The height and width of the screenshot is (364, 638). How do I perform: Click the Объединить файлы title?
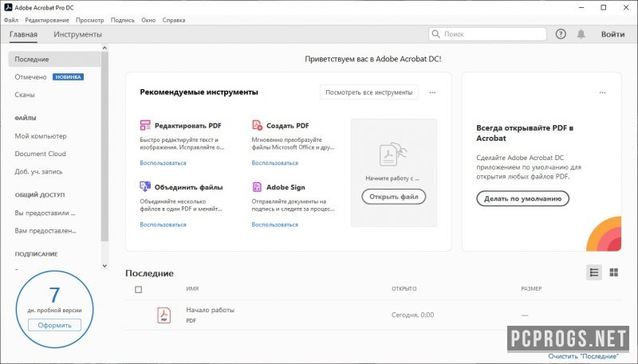tap(188, 187)
